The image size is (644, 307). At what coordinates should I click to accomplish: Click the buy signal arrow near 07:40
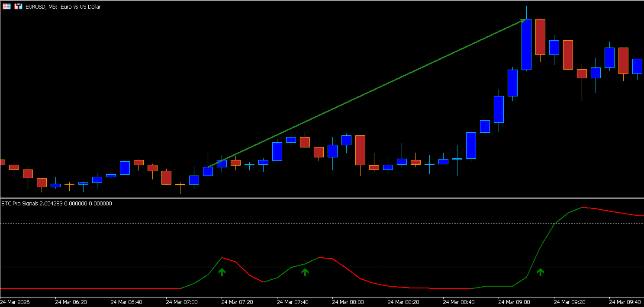click(305, 272)
